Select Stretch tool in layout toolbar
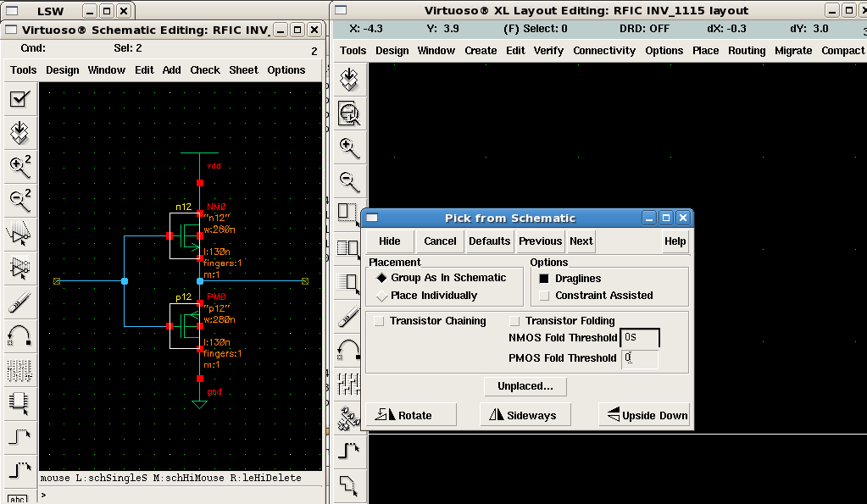Screen dimensions: 867x504 click(348, 213)
